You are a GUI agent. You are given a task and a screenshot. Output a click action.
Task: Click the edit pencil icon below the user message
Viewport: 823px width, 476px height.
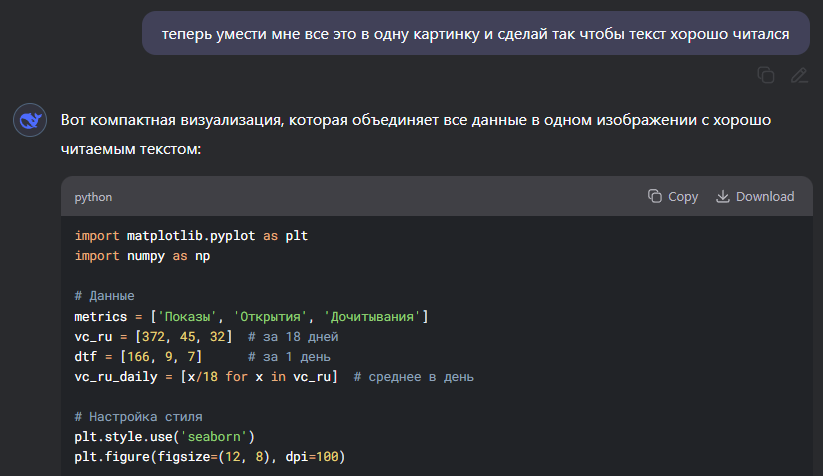[798, 75]
